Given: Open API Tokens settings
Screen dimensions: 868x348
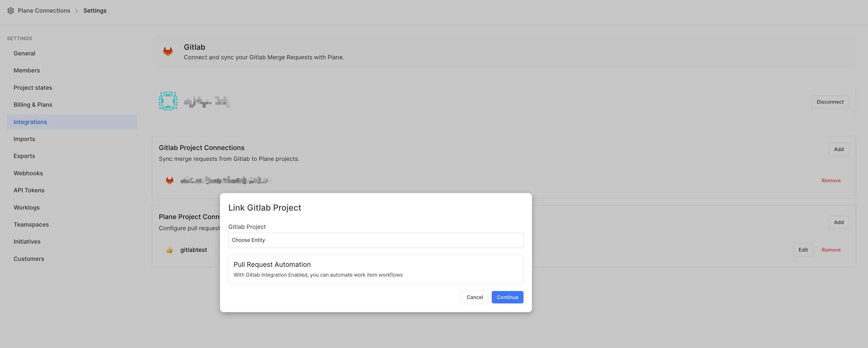Looking at the screenshot, I should [x=29, y=190].
